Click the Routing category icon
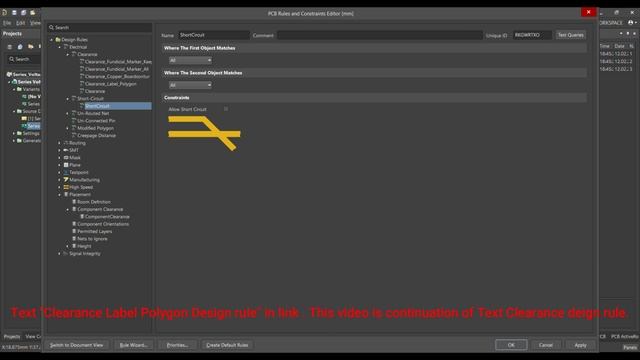640x360 pixels. coord(66,143)
